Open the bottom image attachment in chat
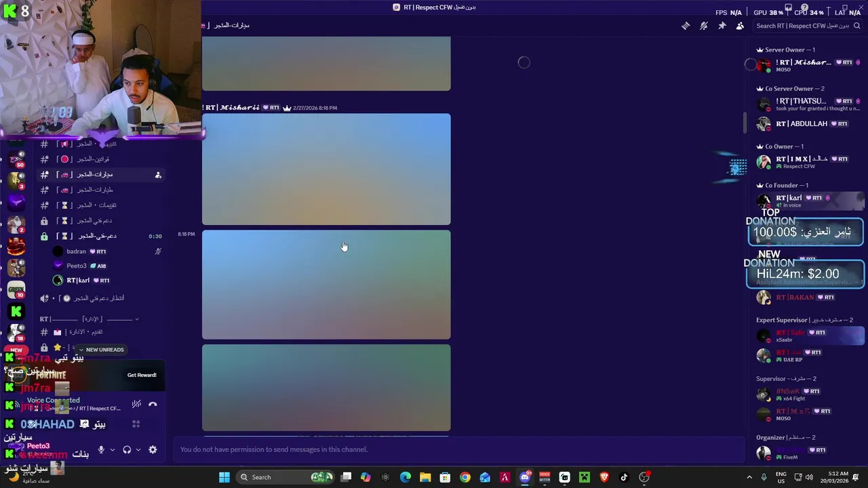868x488 pixels. pyautogui.click(x=326, y=388)
